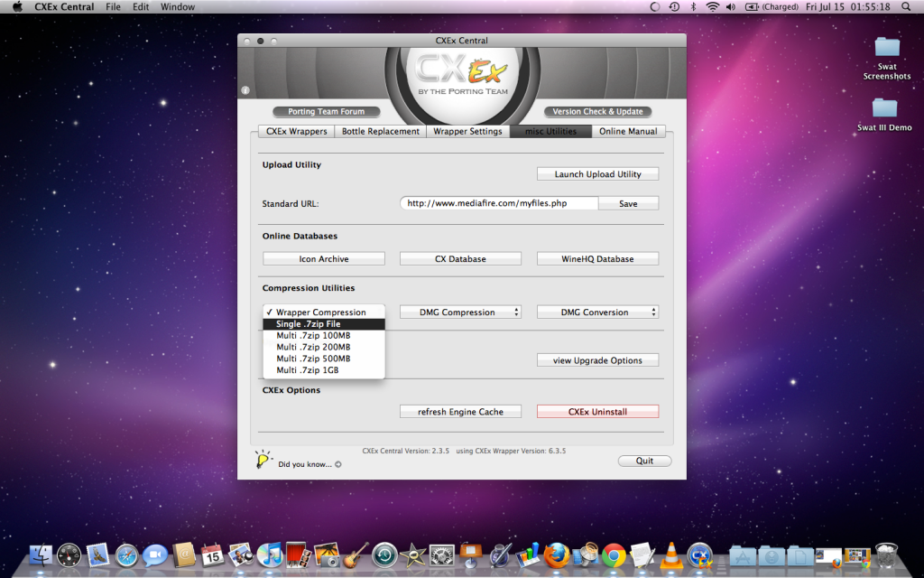Open the CXEx Central application menu
The width and height of the screenshot is (924, 578).
64,7
